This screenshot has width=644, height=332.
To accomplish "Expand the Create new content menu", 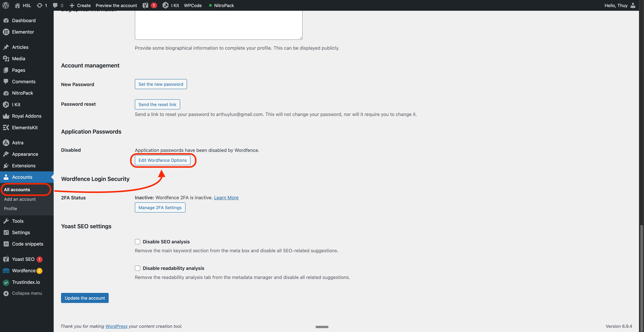I will (80, 5).
